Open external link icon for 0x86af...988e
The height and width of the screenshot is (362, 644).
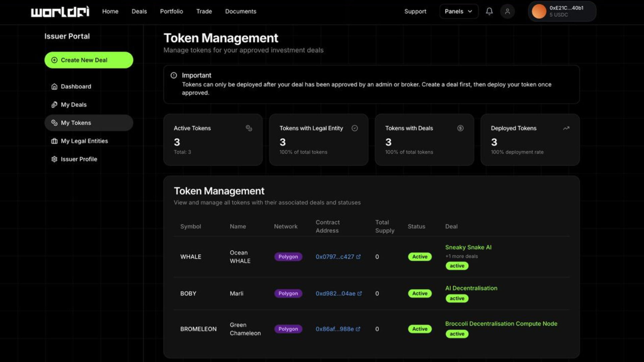pyautogui.click(x=358, y=329)
